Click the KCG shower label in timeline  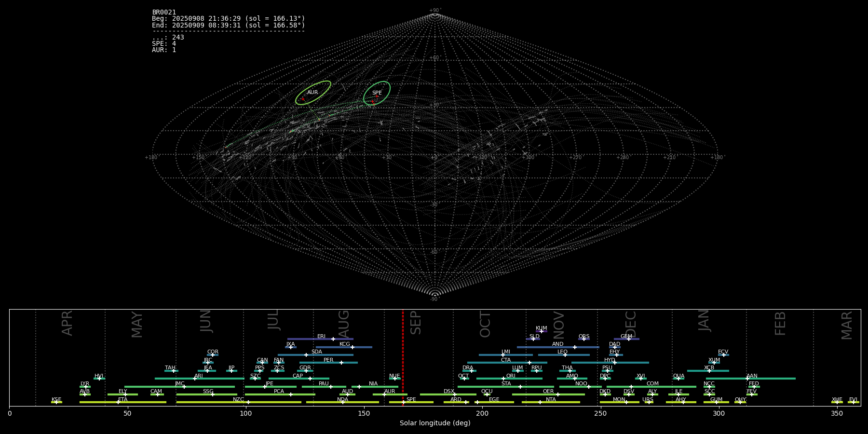(x=345, y=344)
